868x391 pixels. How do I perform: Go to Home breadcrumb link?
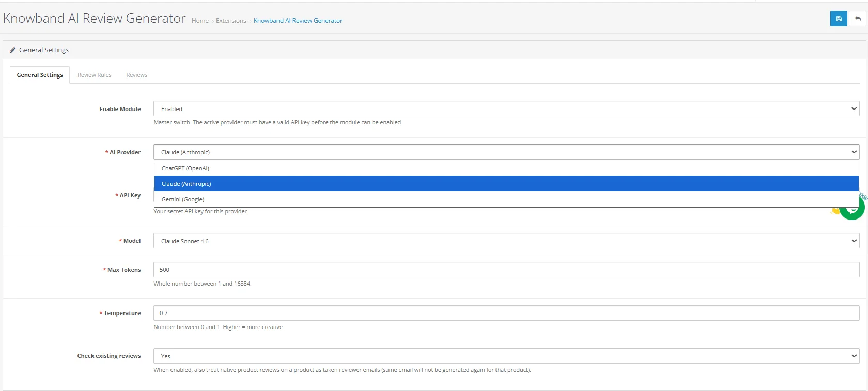(x=200, y=21)
